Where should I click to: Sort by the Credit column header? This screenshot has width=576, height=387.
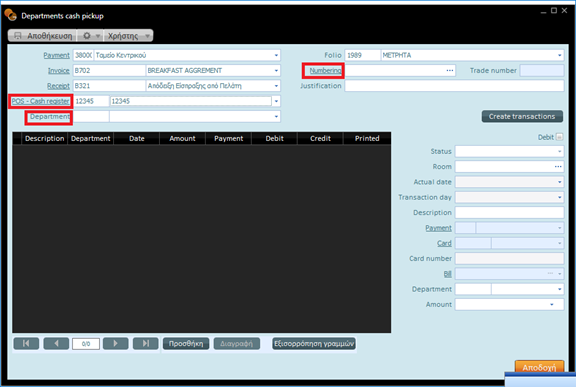point(320,138)
